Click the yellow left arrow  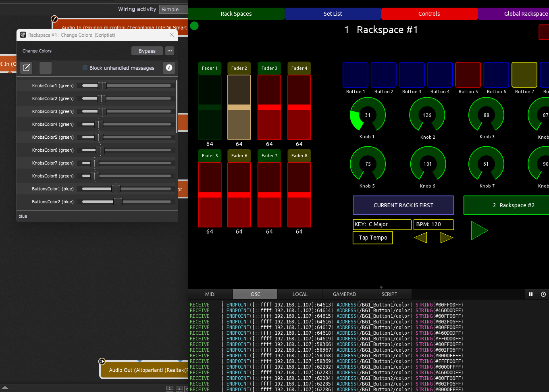coord(420,238)
